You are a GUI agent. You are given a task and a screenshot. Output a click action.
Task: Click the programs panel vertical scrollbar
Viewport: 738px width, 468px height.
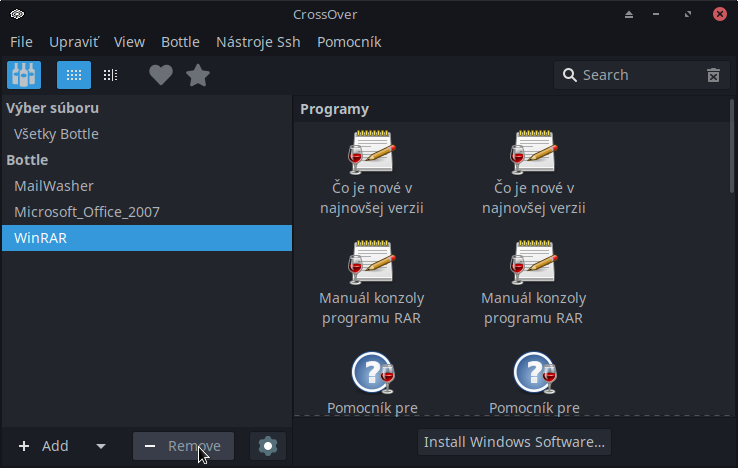point(732,146)
